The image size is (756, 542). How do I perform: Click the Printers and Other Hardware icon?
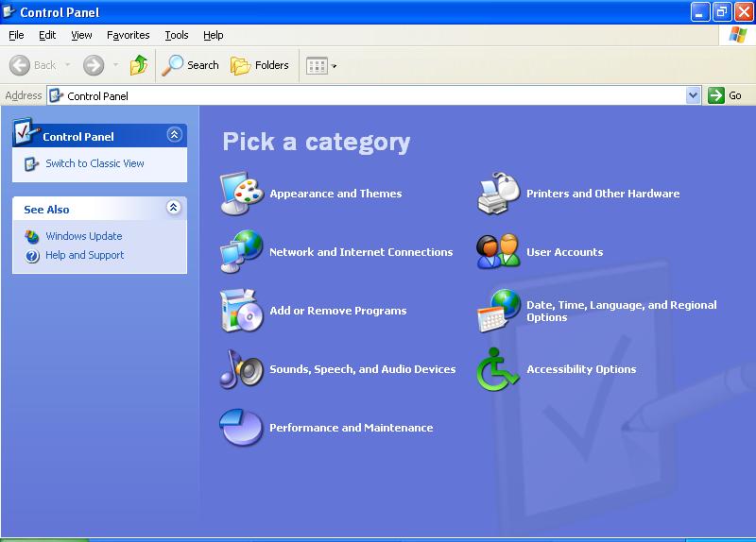coord(499,194)
